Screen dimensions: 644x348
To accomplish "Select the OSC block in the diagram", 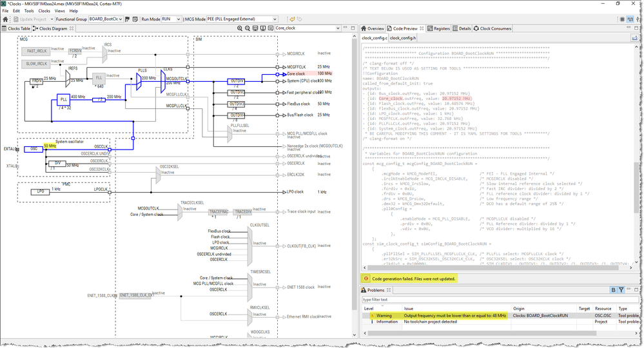I will point(34,148).
